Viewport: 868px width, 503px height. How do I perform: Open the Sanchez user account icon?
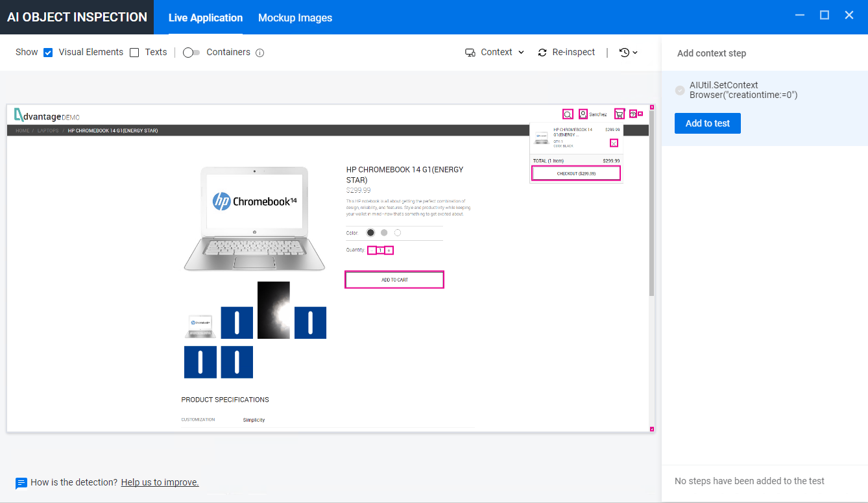coord(583,114)
